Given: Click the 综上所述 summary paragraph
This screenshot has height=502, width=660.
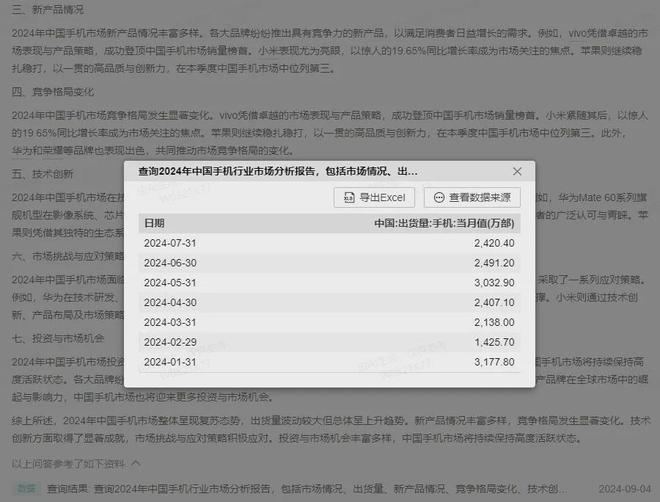Looking at the screenshot, I should [331, 429].
